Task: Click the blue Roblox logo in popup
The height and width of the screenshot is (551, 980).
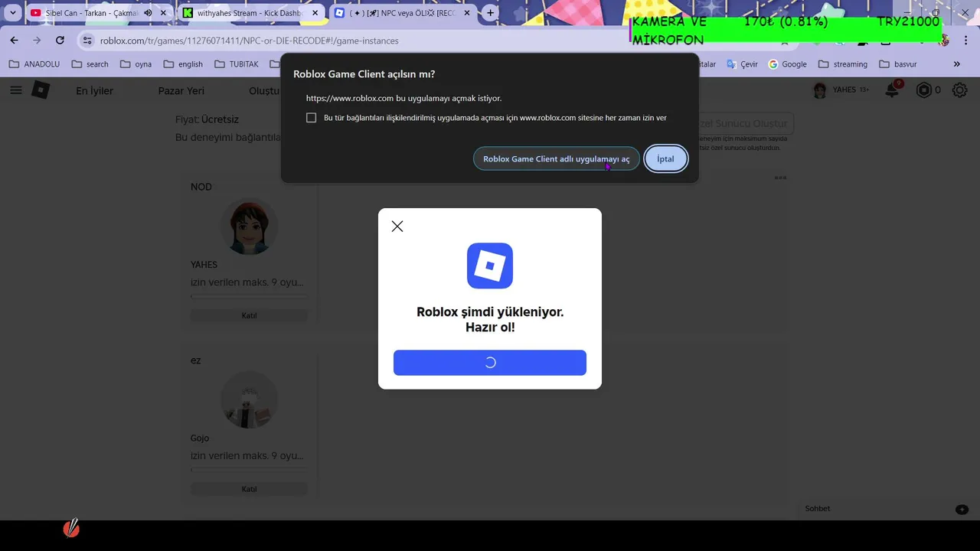Action: (490, 266)
